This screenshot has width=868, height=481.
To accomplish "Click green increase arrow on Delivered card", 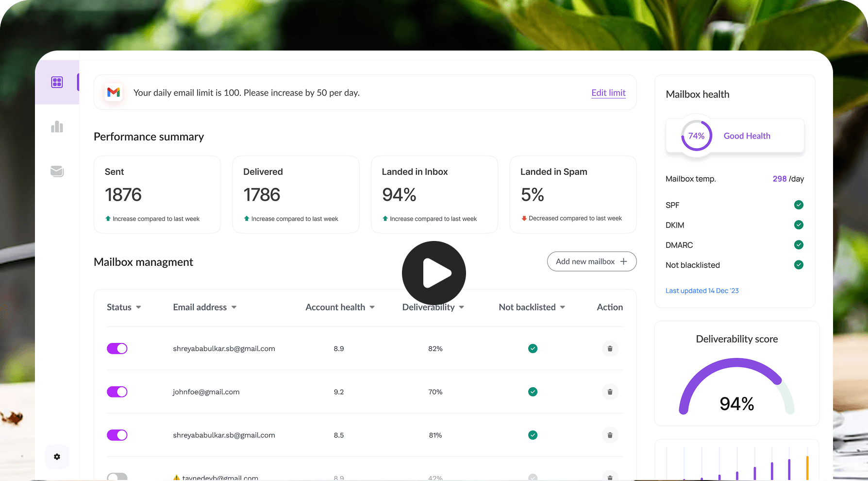I will (x=247, y=219).
